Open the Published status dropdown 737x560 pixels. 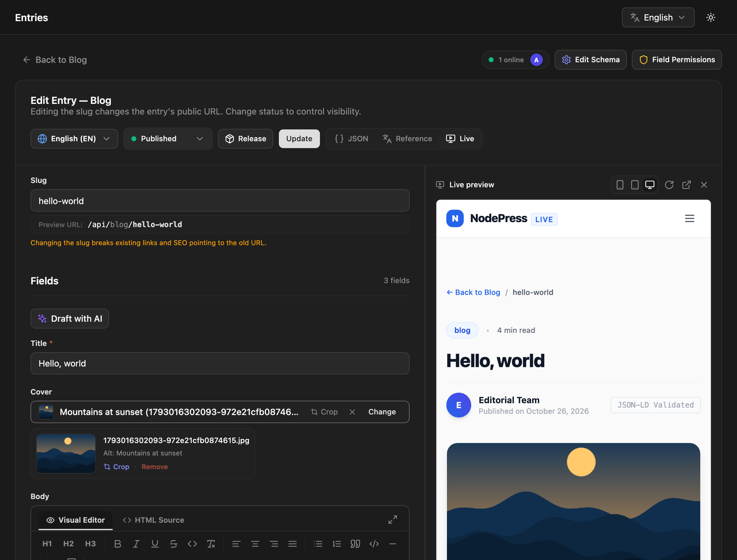168,138
